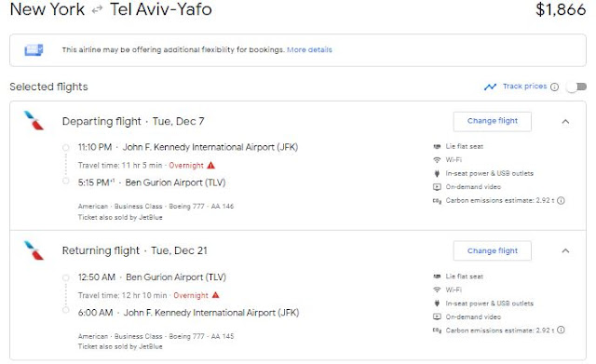This screenshot has height=364, width=596.
Task: Click the $1,866 total price
Action: tap(561, 9)
